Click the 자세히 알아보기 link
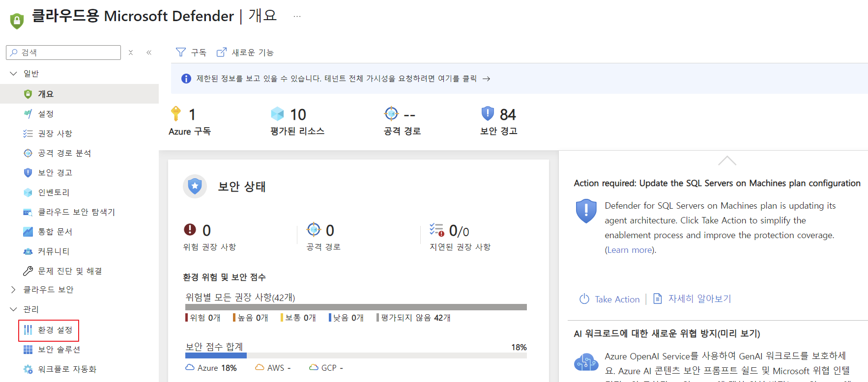 (x=699, y=299)
